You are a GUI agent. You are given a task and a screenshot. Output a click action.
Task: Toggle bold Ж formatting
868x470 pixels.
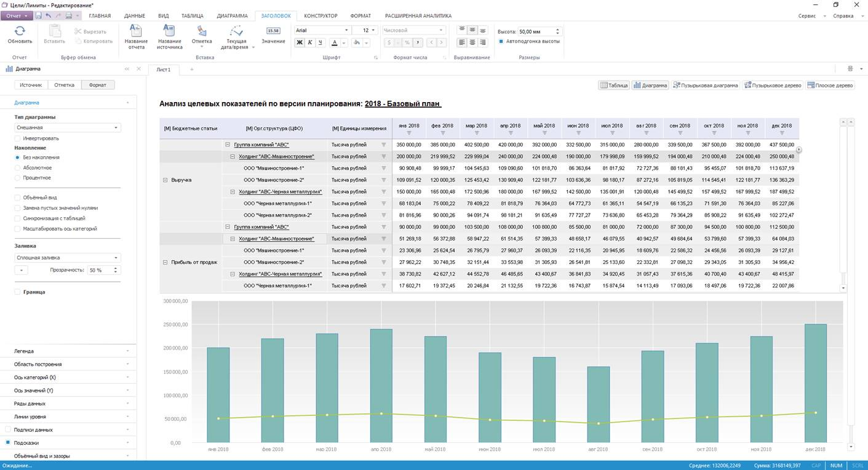click(300, 42)
